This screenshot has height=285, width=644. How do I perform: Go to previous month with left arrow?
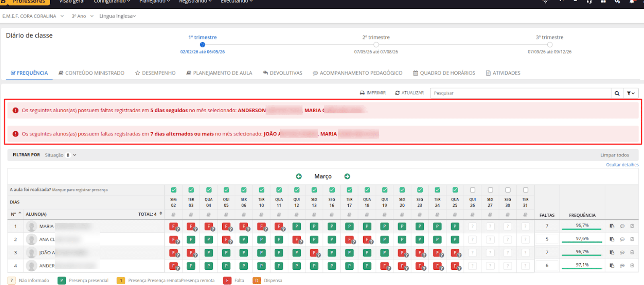pos(299,176)
